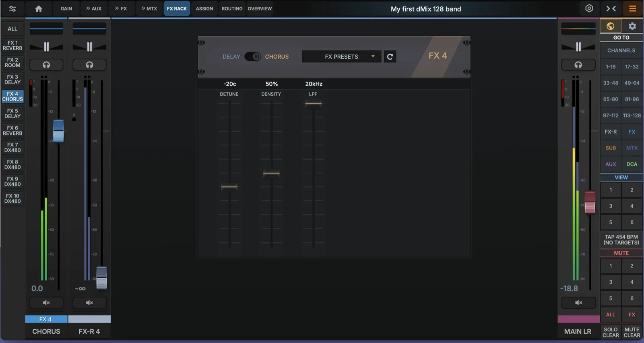Image resolution: width=644 pixels, height=343 pixels.
Task: Click the Main LR red fader
Action: (590, 202)
